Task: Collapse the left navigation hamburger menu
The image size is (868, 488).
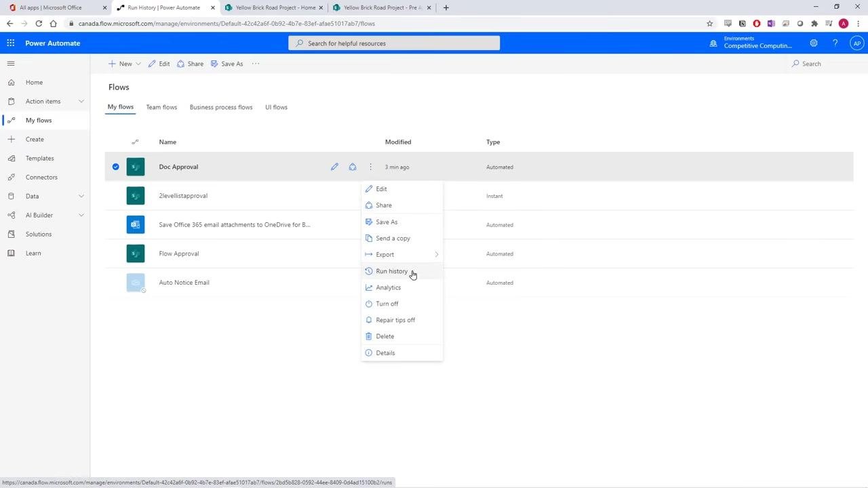Action: tap(11, 63)
